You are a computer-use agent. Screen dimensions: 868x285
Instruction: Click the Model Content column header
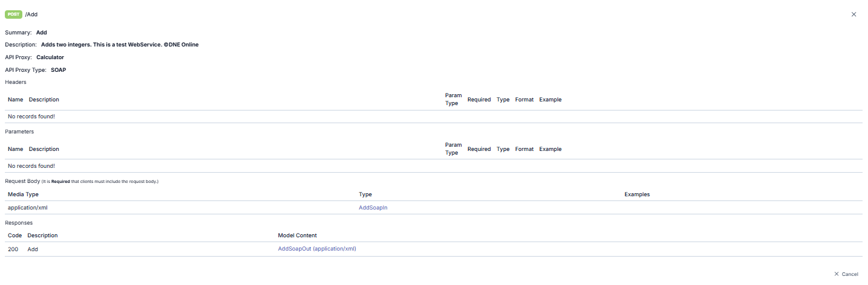pyautogui.click(x=297, y=235)
